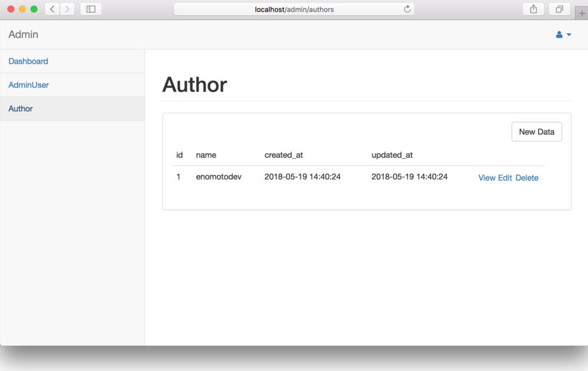Open a new tab with plus button
588x371 pixels.
tap(582, 13)
